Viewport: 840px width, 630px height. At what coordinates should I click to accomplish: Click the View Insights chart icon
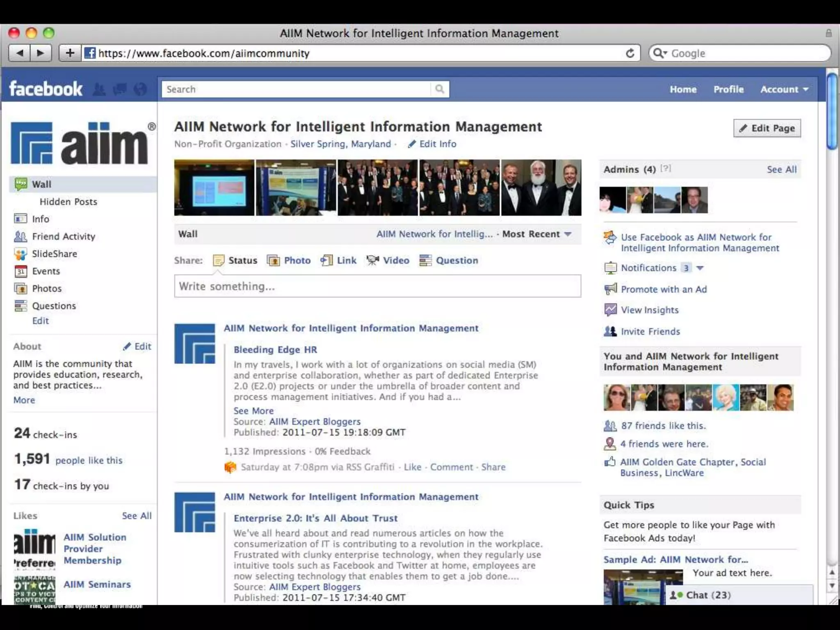[x=610, y=310]
